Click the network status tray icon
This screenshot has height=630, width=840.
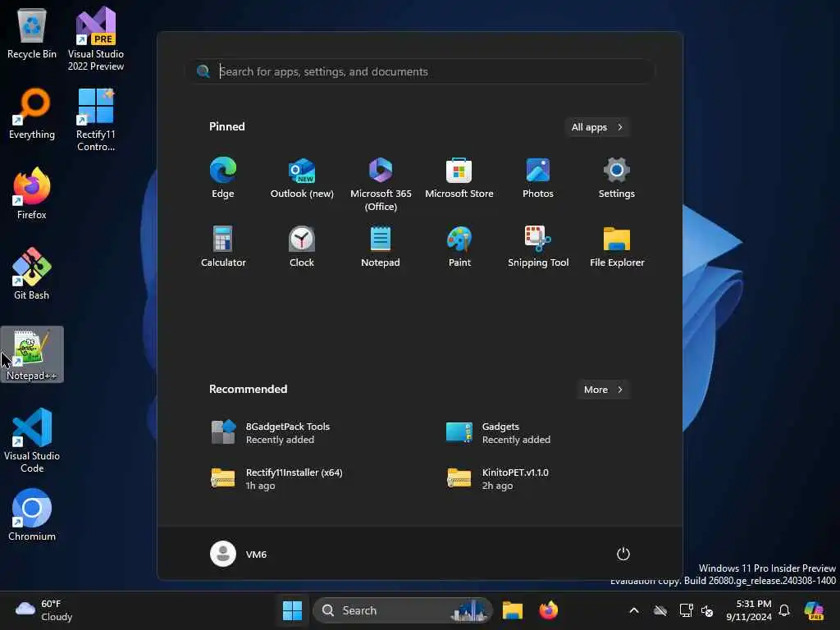coord(686,610)
